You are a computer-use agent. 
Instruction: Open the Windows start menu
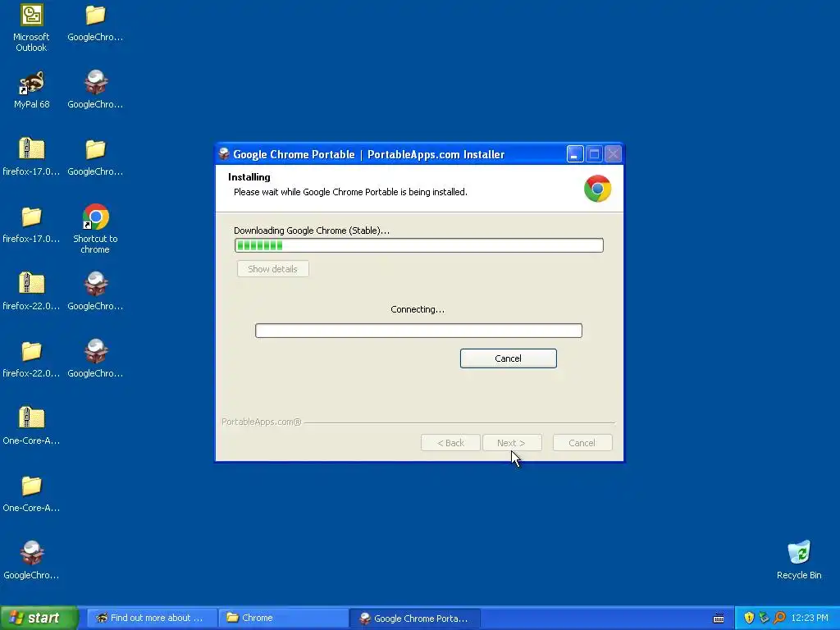click(39, 618)
